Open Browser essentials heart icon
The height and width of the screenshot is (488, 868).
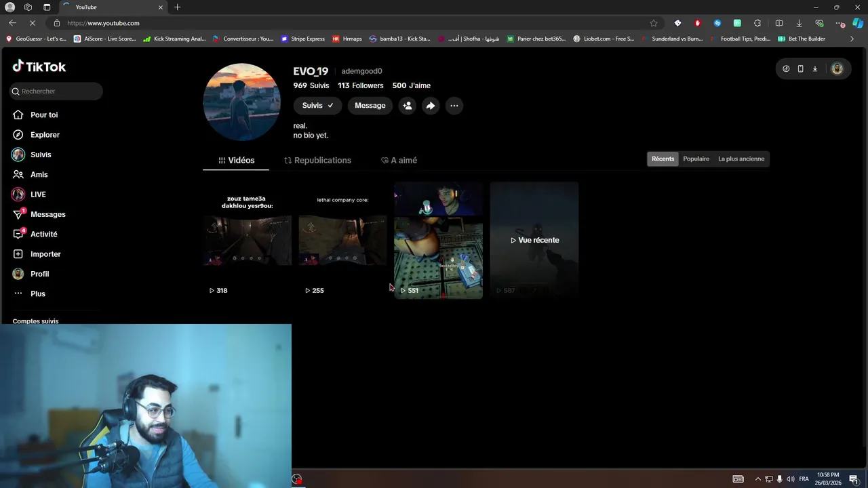pos(820,23)
